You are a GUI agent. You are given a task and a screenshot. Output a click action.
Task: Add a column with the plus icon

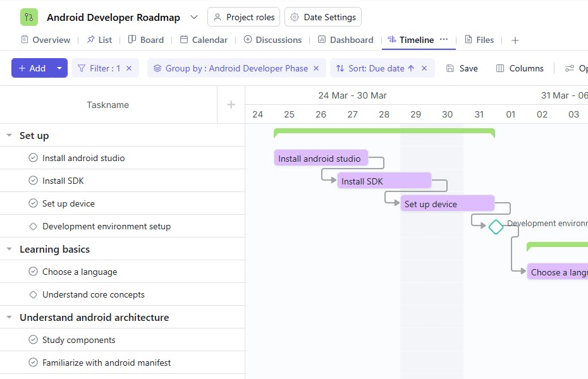click(231, 105)
